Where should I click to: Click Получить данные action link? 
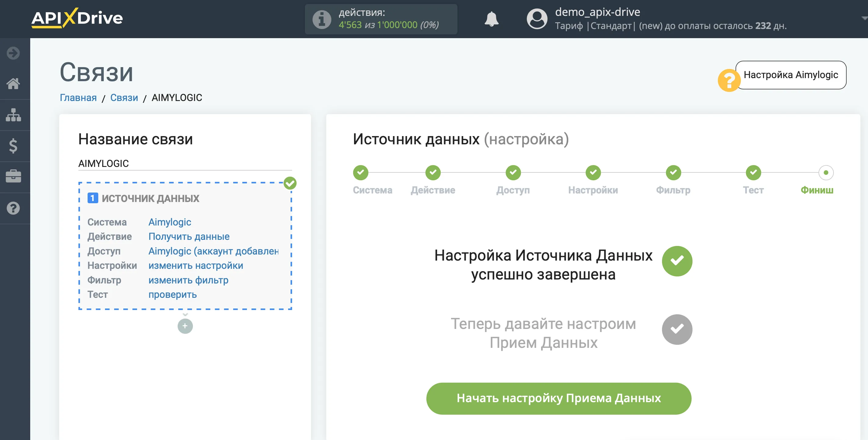(189, 236)
